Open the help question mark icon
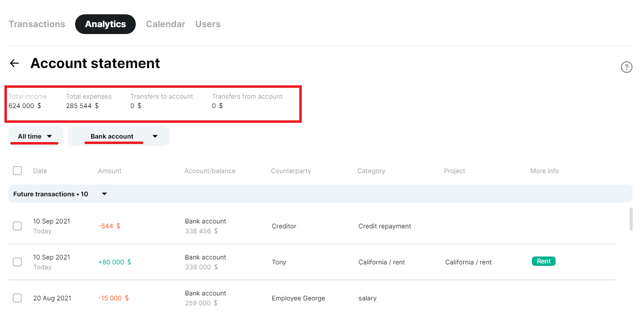 [626, 67]
